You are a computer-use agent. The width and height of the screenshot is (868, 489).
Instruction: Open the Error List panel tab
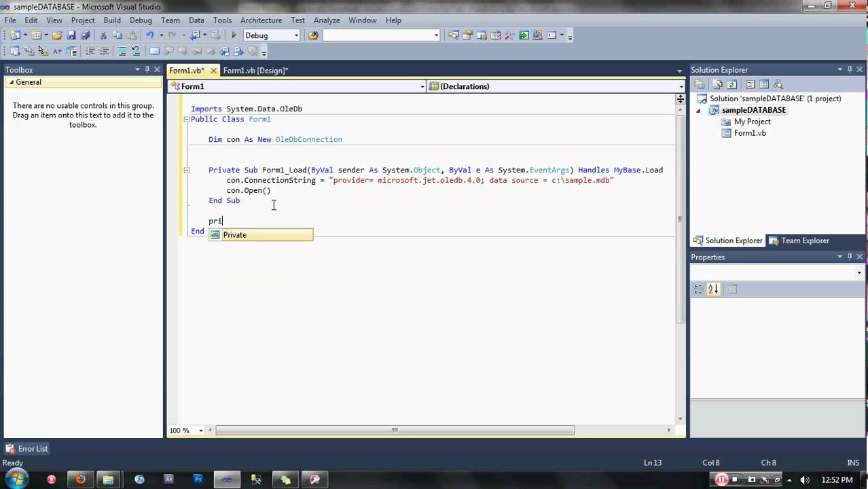coord(27,449)
